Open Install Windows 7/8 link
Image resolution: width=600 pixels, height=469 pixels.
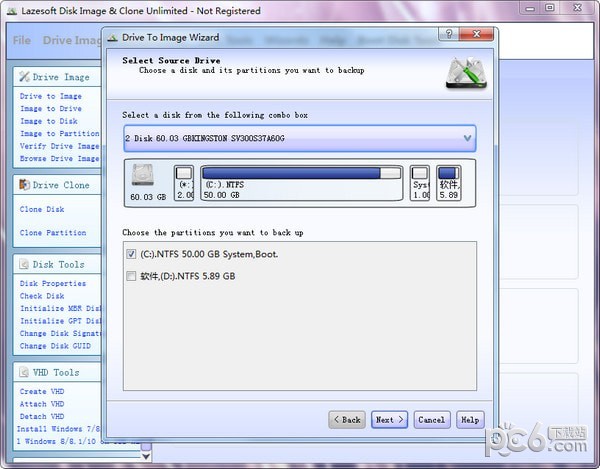click(58, 429)
